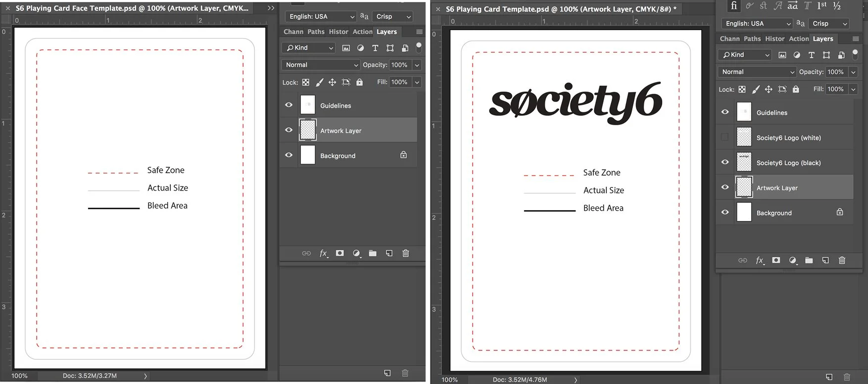Click shape layer filter icon in left panel
Viewport: 868px width, 384px height.
(390, 48)
